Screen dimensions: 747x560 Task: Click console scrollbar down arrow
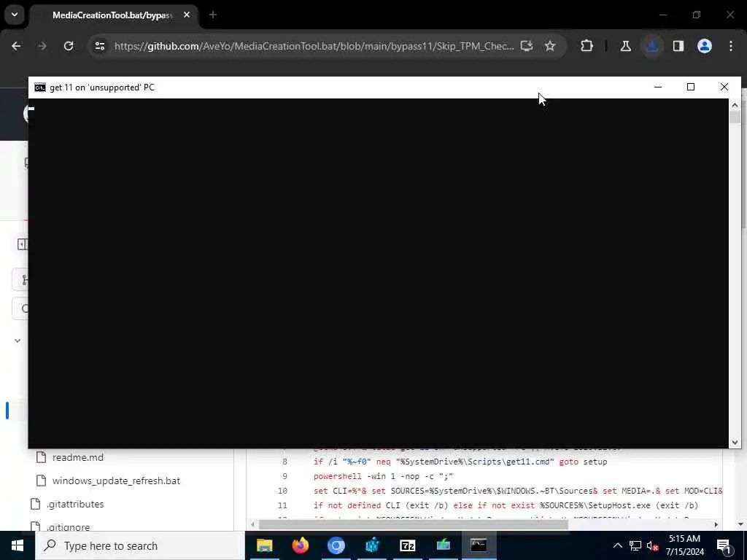point(735,443)
